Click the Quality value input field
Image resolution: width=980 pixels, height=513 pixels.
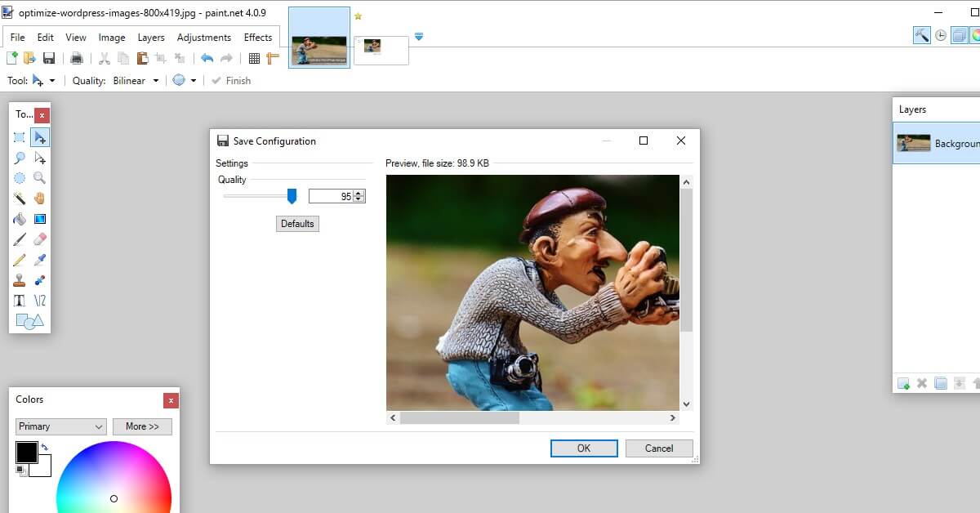pyautogui.click(x=331, y=196)
